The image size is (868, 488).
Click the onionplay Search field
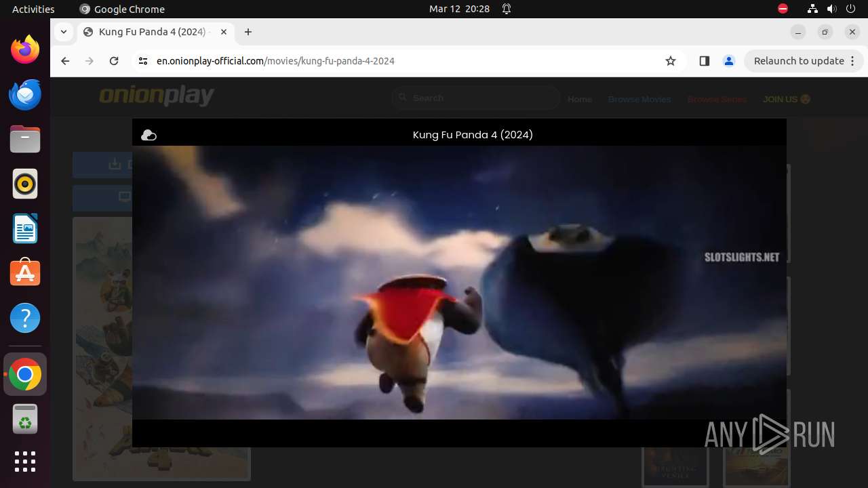click(x=476, y=98)
